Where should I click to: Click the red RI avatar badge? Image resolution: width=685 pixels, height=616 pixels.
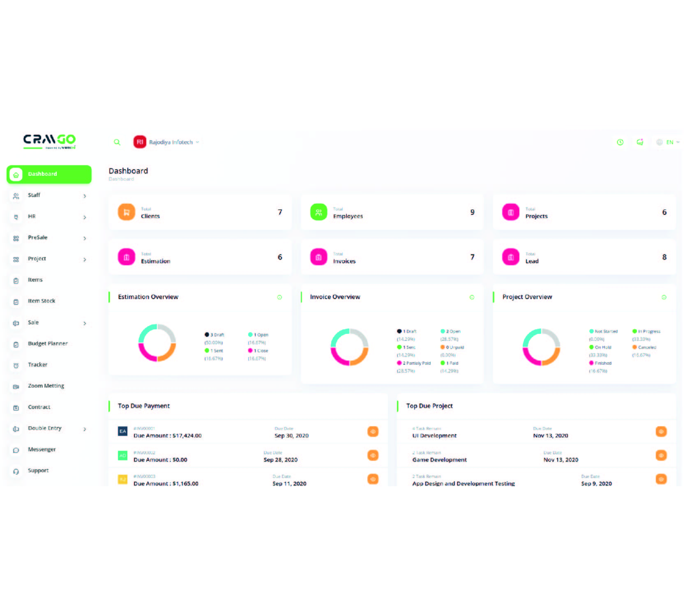pyautogui.click(x=140, y=142)
